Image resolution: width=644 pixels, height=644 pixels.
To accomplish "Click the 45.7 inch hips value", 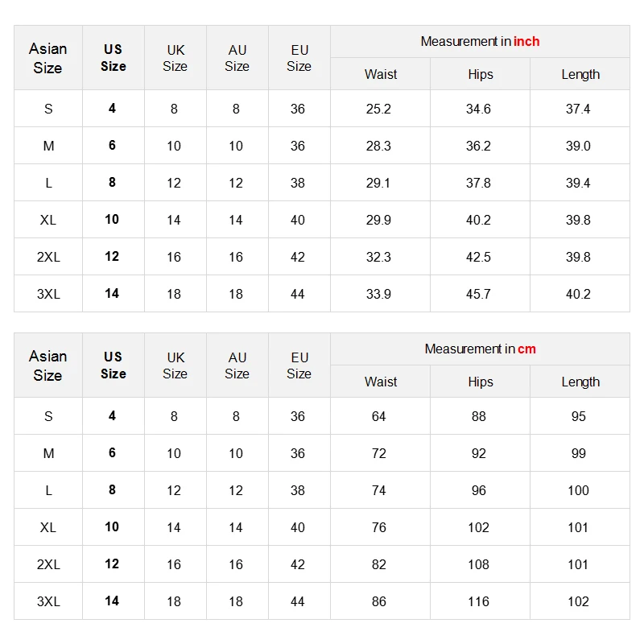I will [478, 294].
